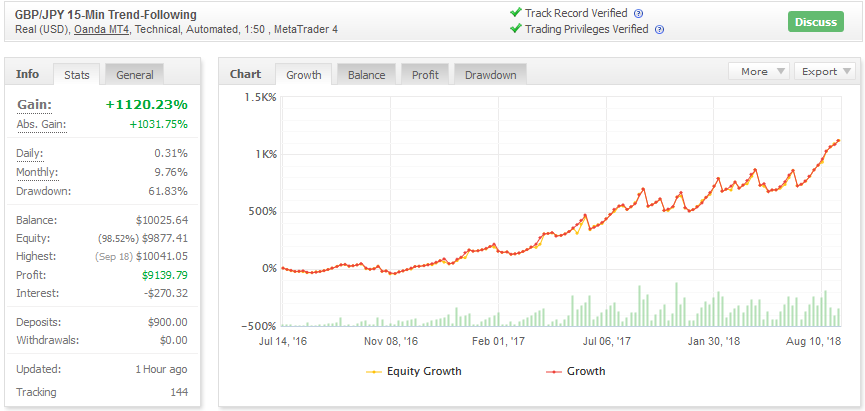Click the 500% y-axis label
The image size is (865, 411).
(263, 212)
